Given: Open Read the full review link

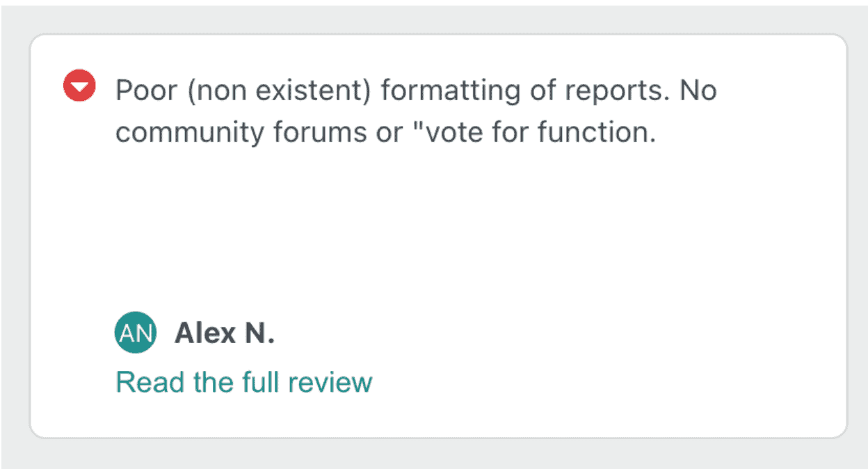Looking at the screenshot, I should coord(244,383).
